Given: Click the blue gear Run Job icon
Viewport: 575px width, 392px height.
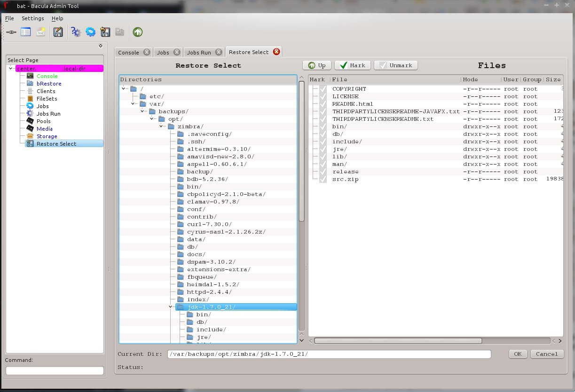Looking at the screenshot, I should [x=91, y=32].
